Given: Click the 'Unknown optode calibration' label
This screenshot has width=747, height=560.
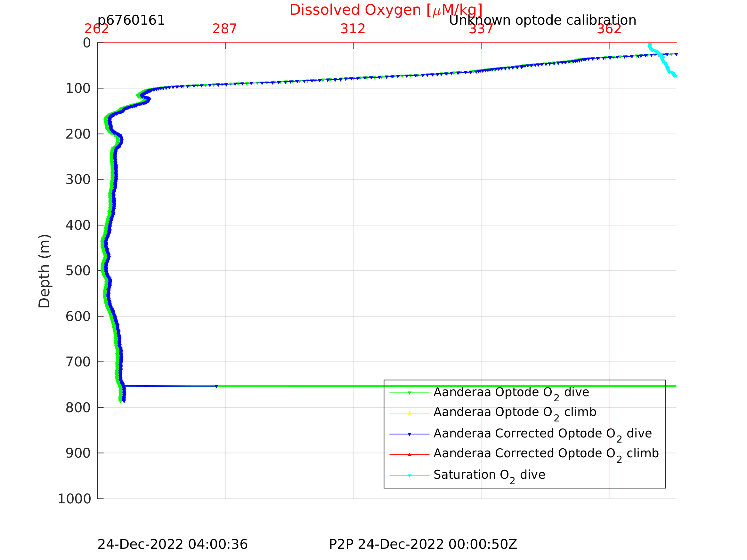Looking at the screenshot, I should point(542,20).
